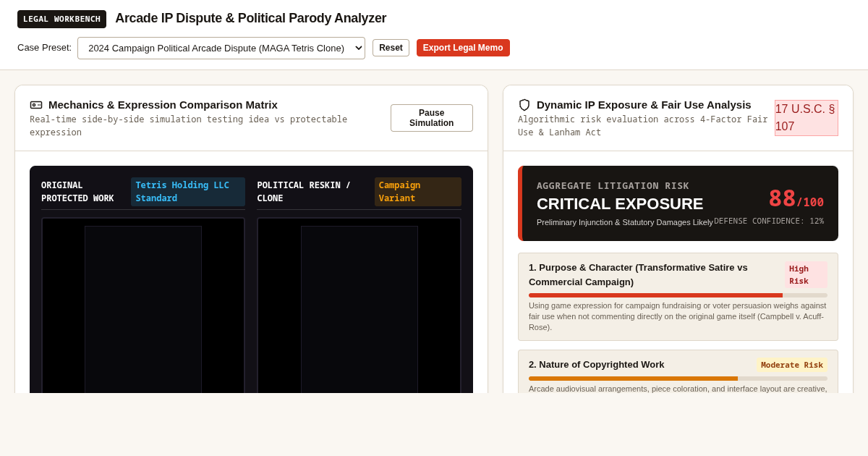This screenshot has width=868, height=456.
Task: Pause the simulation
Action: tap(432, 118)
